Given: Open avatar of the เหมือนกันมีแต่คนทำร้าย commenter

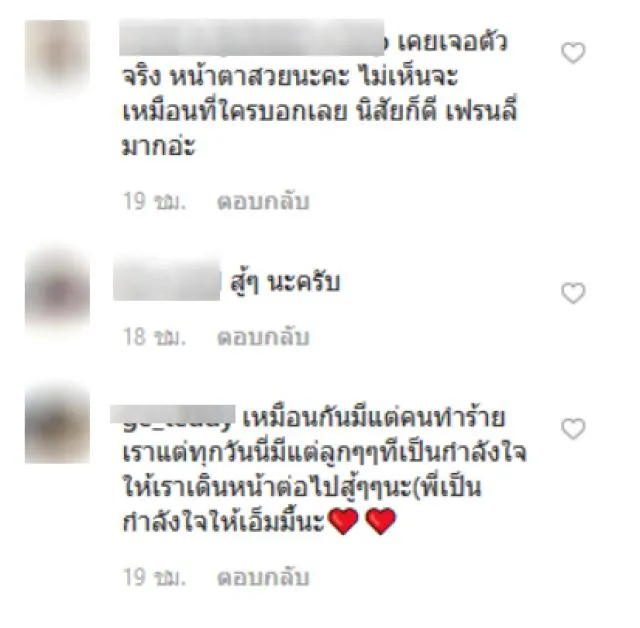Looking at the screenshot, I should coord(58,426).
